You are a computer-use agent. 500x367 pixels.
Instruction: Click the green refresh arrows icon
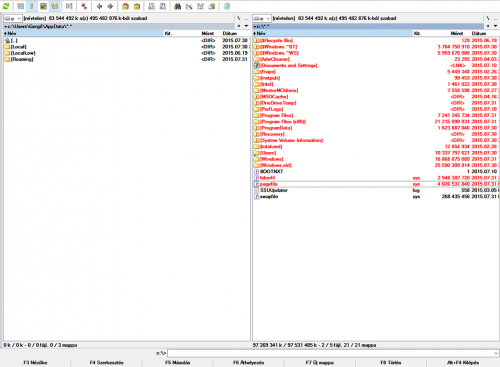click(x=6, y=6)
